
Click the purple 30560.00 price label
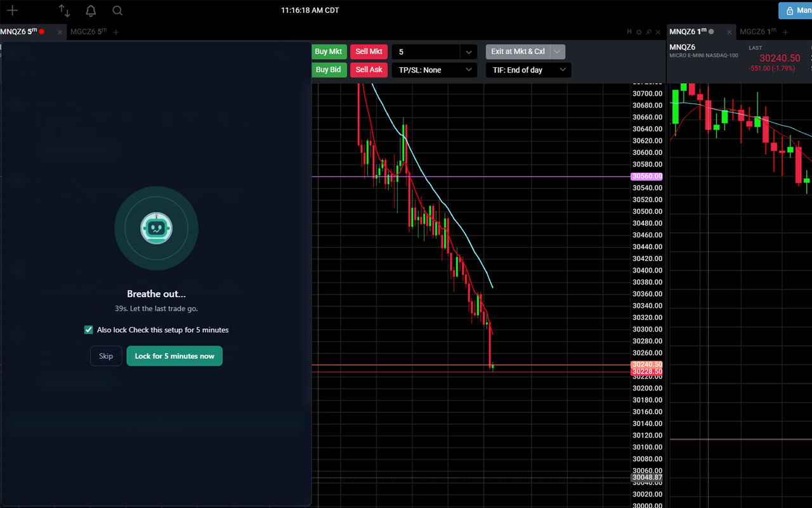(x=646, y=177)
